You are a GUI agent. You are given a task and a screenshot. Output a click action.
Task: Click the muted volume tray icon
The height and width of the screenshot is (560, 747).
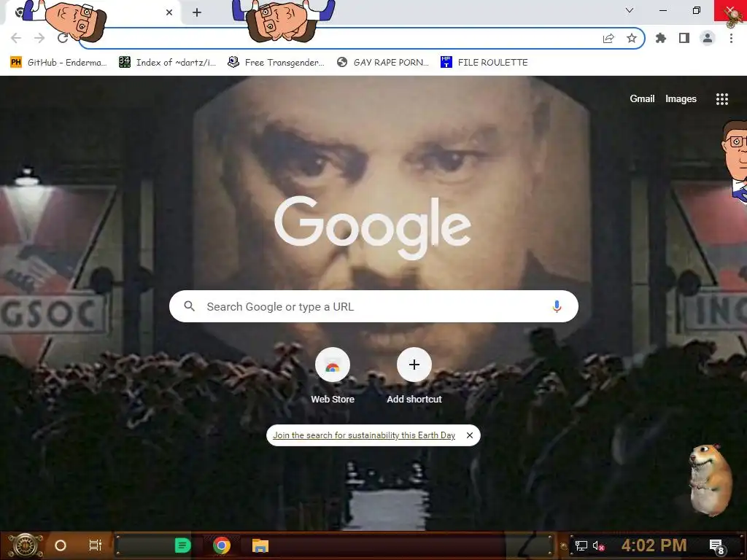pyautogui.click(x=598, y=545)
